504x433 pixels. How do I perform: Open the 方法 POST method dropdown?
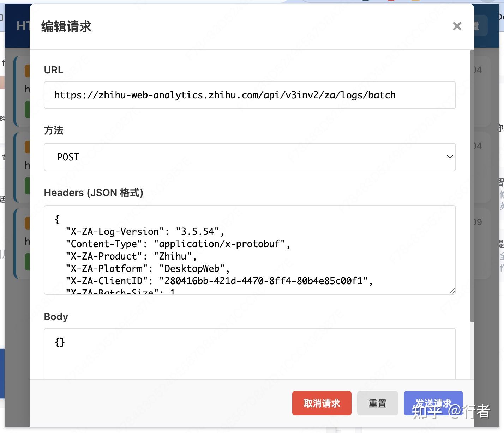coord(250,157)
